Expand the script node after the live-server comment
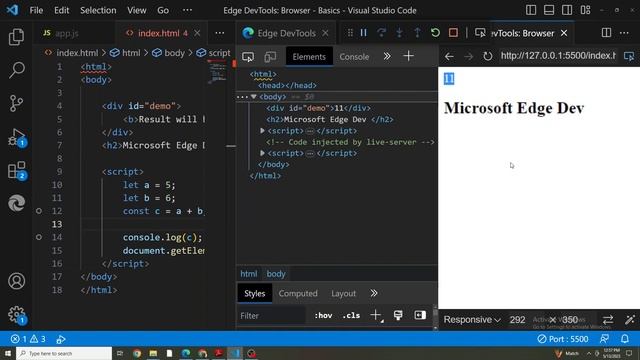Screen dimensions: 640x360 (262, 153)
